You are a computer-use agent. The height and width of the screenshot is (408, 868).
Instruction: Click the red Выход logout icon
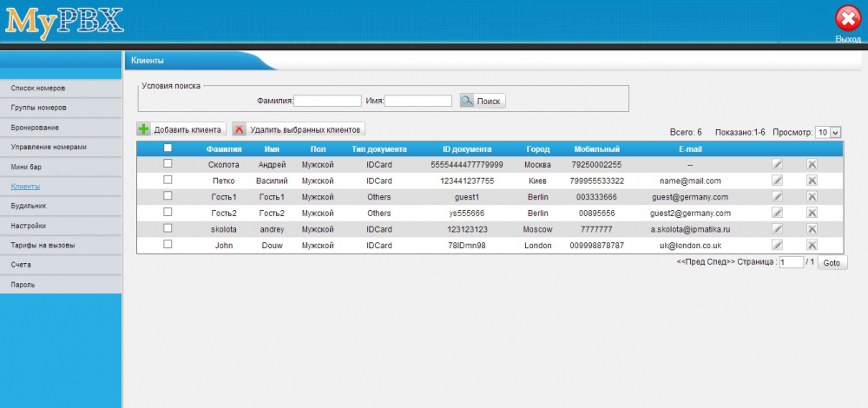(847, 19)
